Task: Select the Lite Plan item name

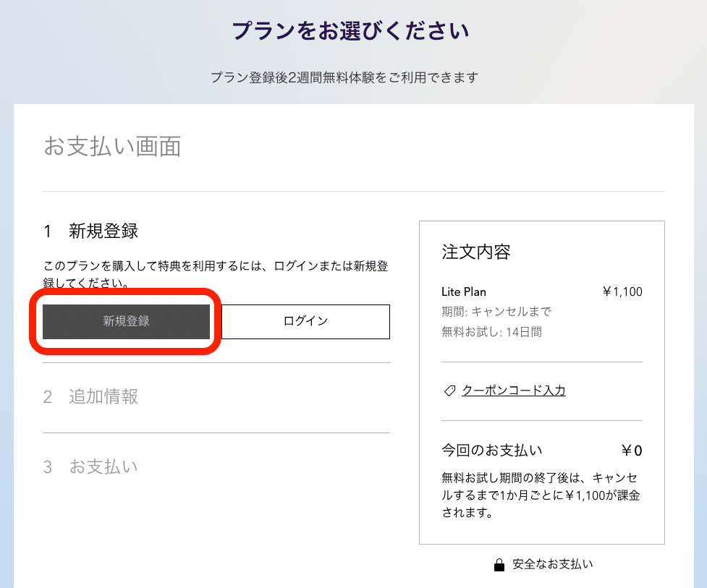Action: (464, 292)
